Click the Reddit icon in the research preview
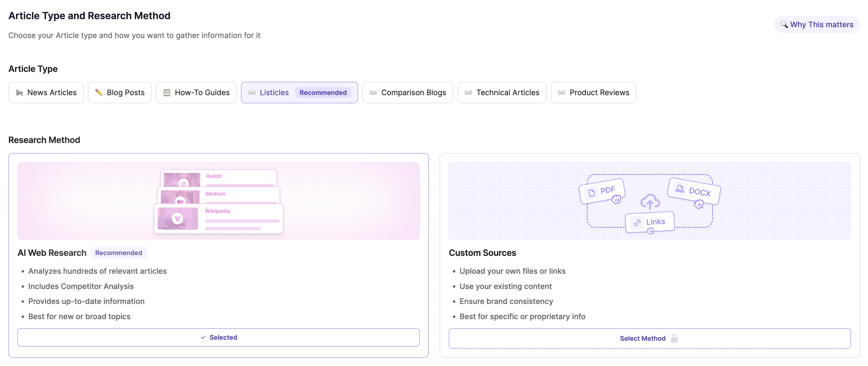The width and height of the screenshot is (868, 366). point(183,184)
